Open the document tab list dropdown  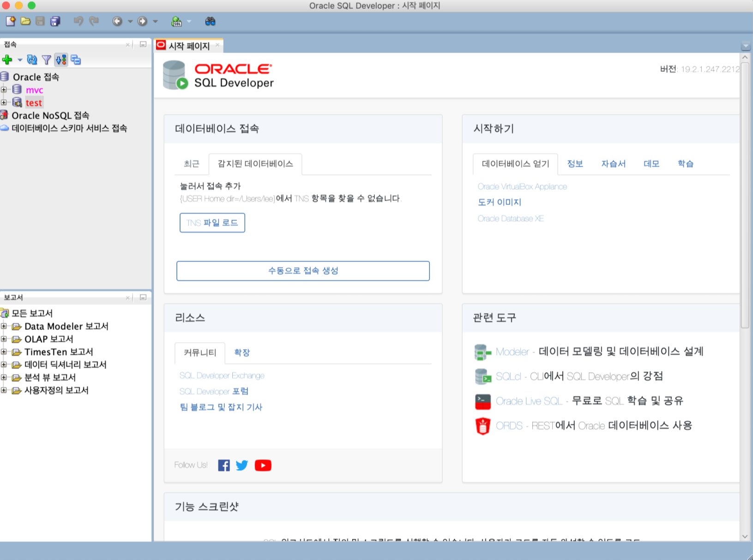pyautogui.click(x=746, y=46)
